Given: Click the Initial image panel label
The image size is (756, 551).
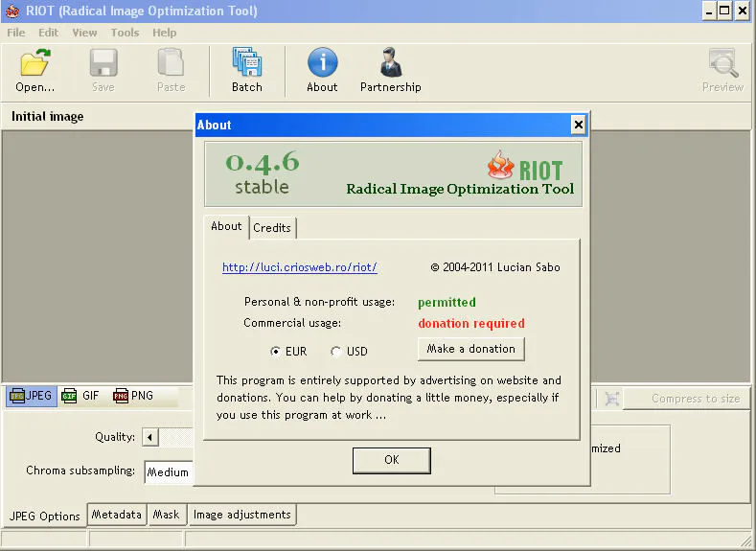Looking at the screenshot, I should coord(47,117).
